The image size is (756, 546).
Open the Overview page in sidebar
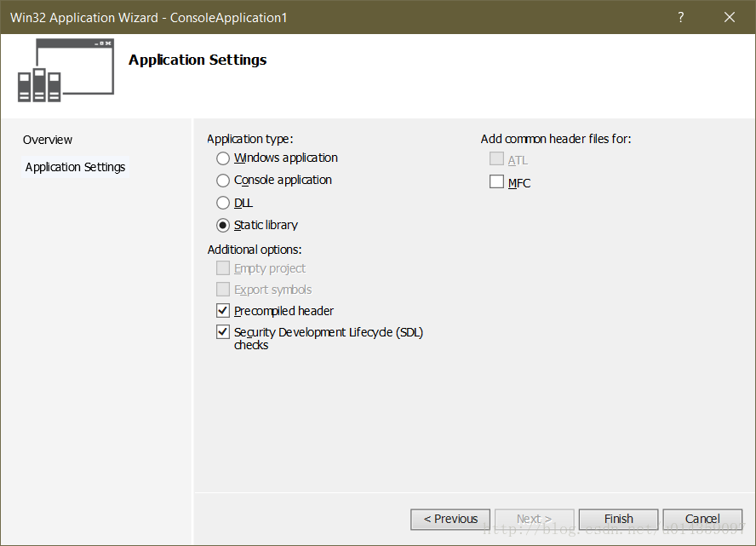pos(48,140)
